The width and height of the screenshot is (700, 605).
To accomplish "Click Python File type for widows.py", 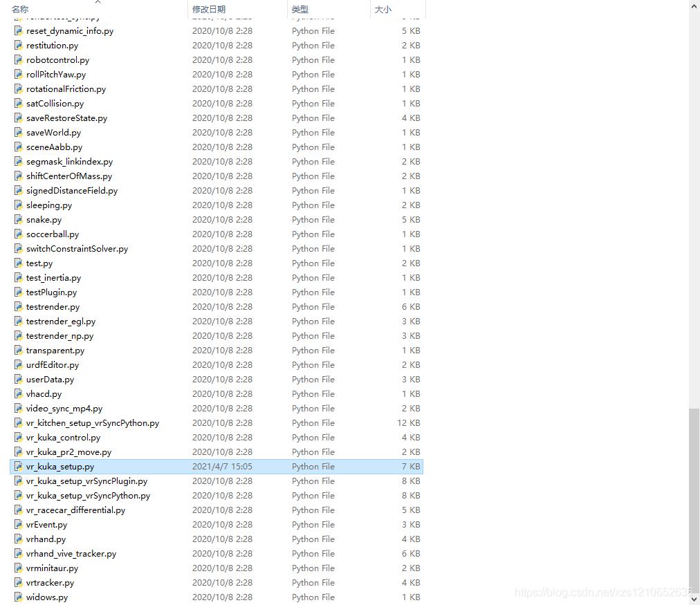I will coord(313,597).
